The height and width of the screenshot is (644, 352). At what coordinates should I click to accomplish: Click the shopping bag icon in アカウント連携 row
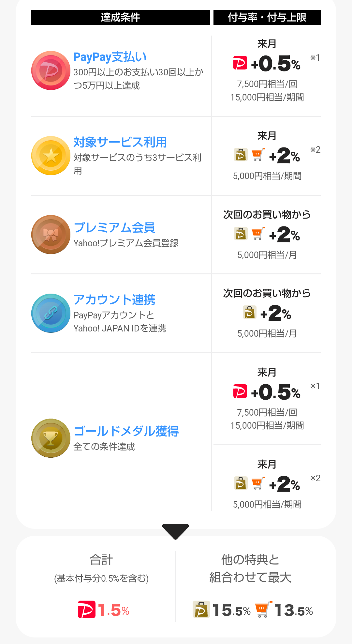click(250, 312)
